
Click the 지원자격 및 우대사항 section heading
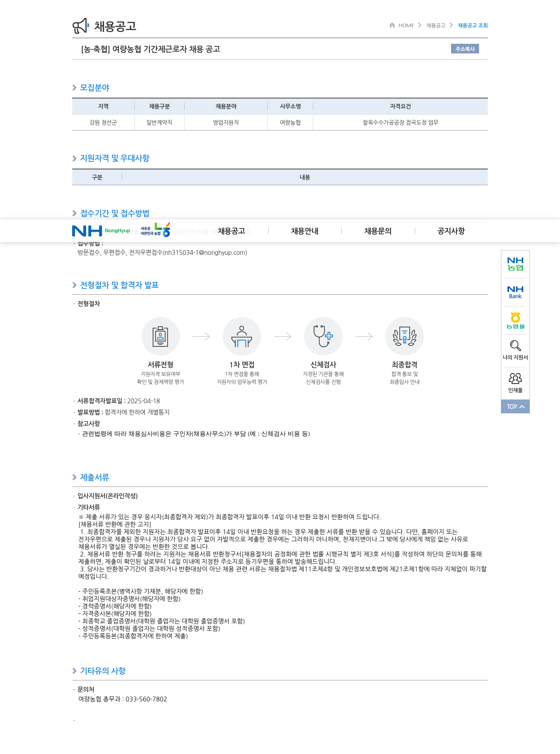point(111,158)
